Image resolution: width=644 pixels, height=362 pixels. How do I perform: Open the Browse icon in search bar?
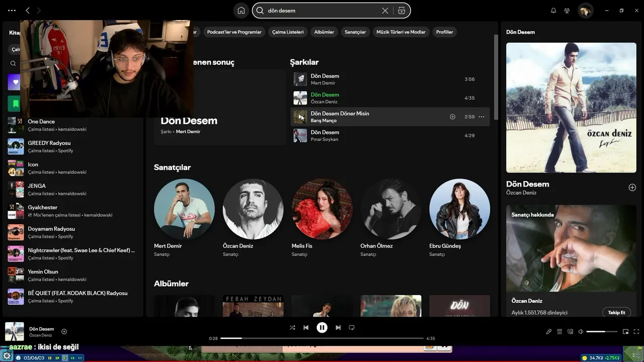(x=401, y=11)
